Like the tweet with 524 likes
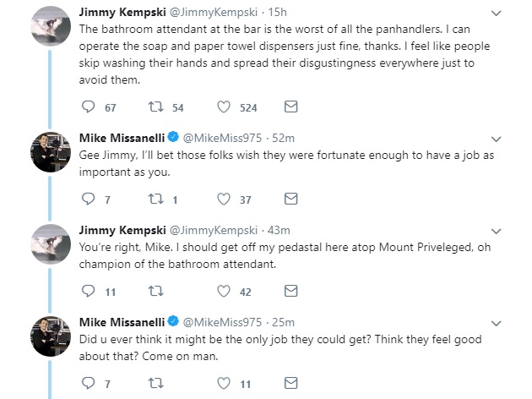Image resolution: width=532 pixels, height=399 pixels. pos(225,107)
